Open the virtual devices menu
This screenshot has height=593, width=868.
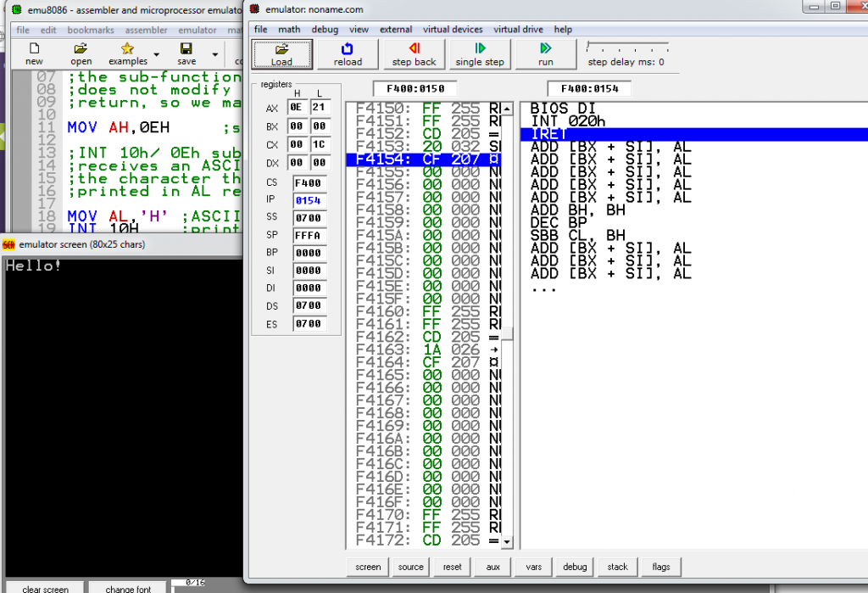453,30
